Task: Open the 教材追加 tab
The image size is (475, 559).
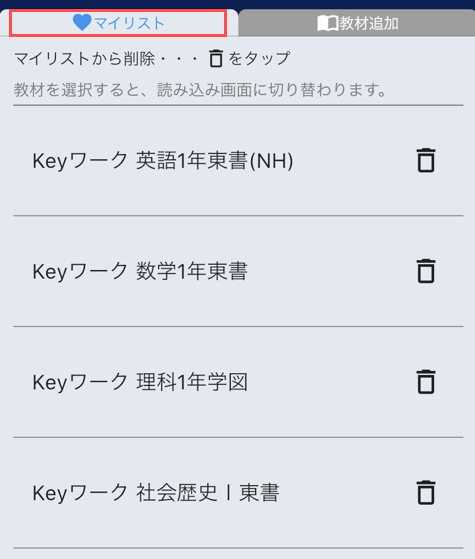Action: (357, 23)
